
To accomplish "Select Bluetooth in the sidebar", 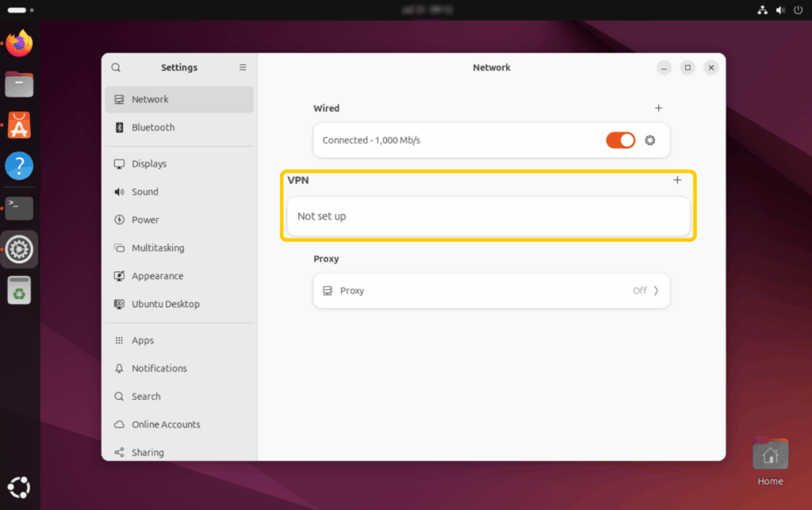I will [x=153, y=128].
